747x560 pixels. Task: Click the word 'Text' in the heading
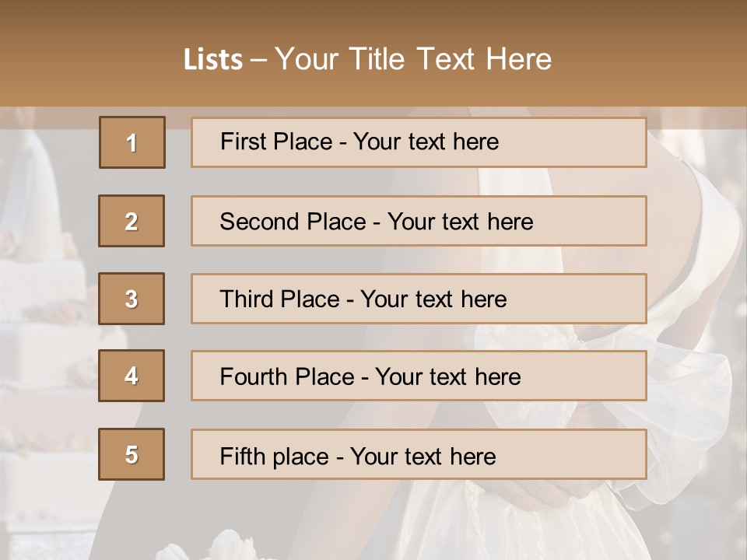pyautogui.click(x=446, y=60)
